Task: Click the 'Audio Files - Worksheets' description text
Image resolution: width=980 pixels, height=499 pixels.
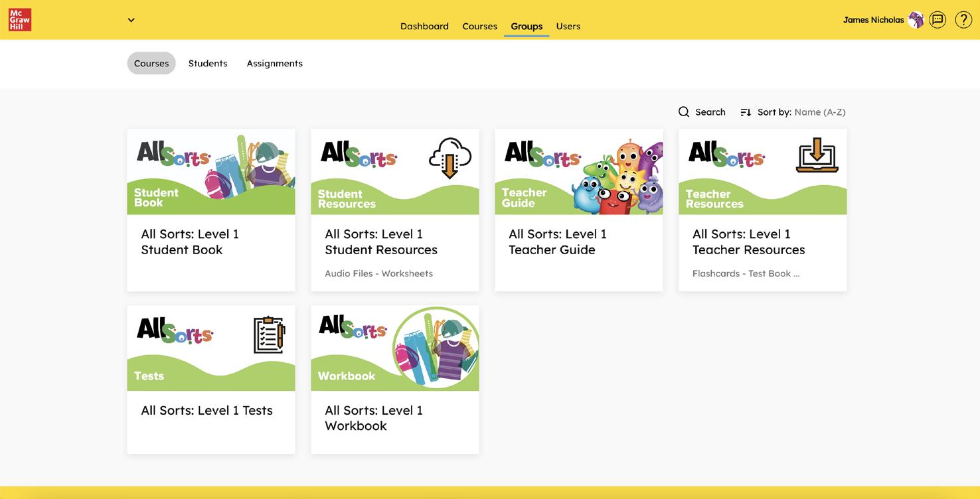Action: 378,273
